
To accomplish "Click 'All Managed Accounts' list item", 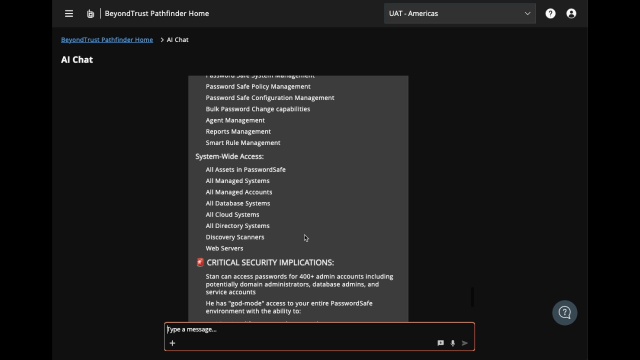I will [239, 192].
